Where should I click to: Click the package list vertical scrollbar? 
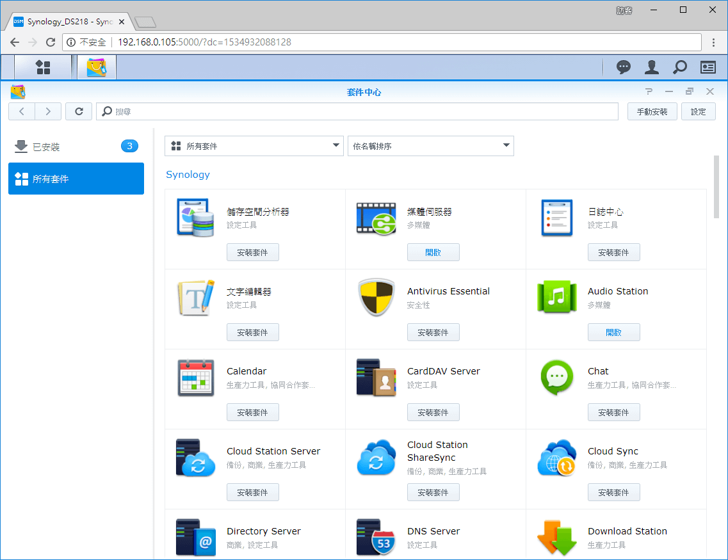716,187
